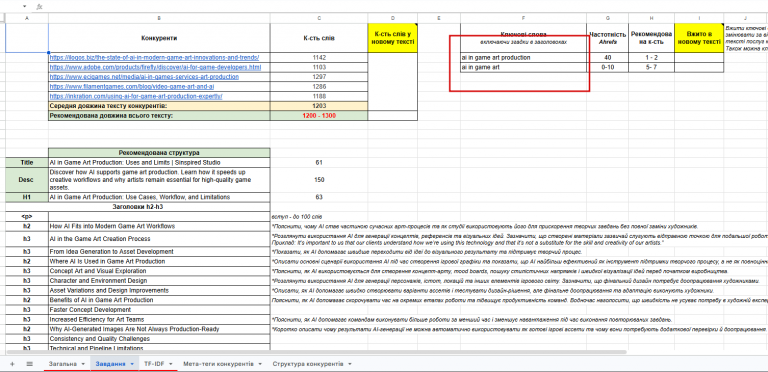Open Мета-теги конкурентів tab dropdown arrow
Screen dimensions: 768x372
click(x=260, y=364)
